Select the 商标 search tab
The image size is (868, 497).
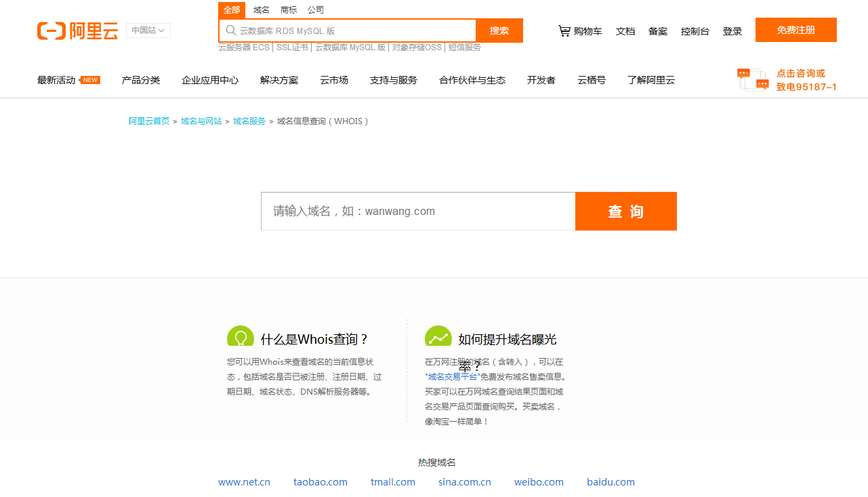[289, 9]
